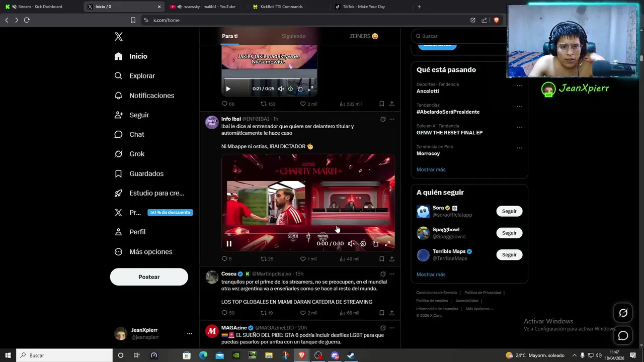Click Mostrar más under Qué está pasando
644x362 pixels.
point(431,169)
